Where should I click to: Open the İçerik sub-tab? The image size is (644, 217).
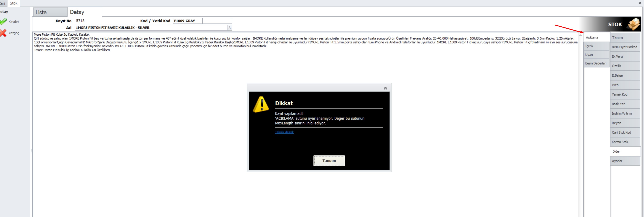(x=596, y=46)
